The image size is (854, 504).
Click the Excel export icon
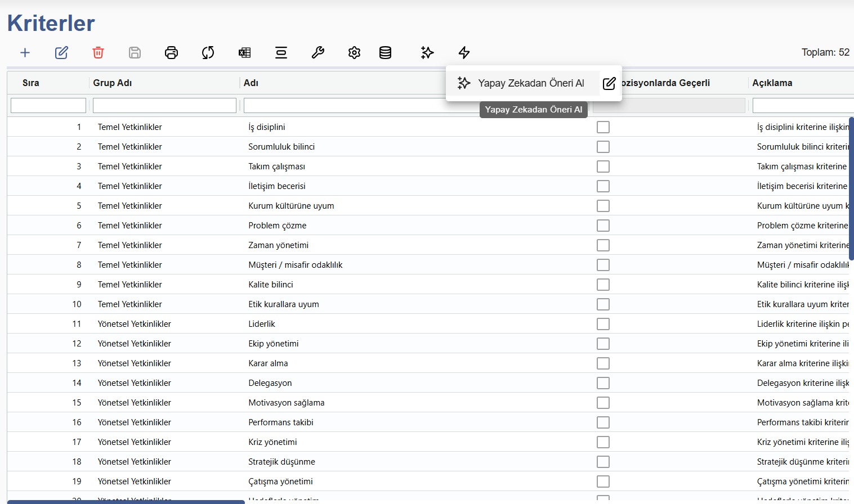click(x=244, y=53)
